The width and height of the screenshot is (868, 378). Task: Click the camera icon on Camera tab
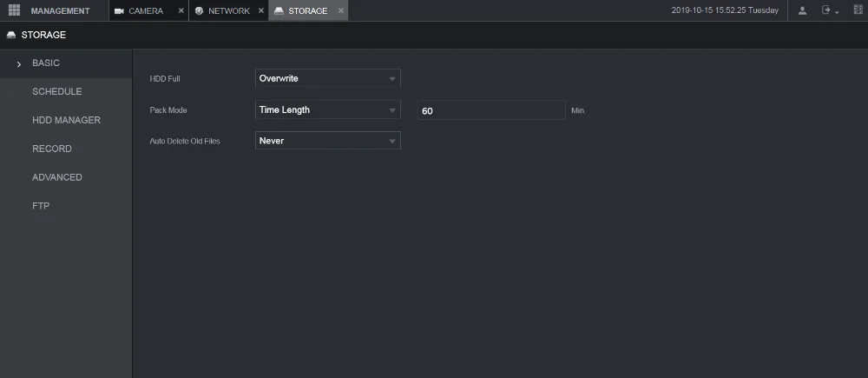point(118,11)
